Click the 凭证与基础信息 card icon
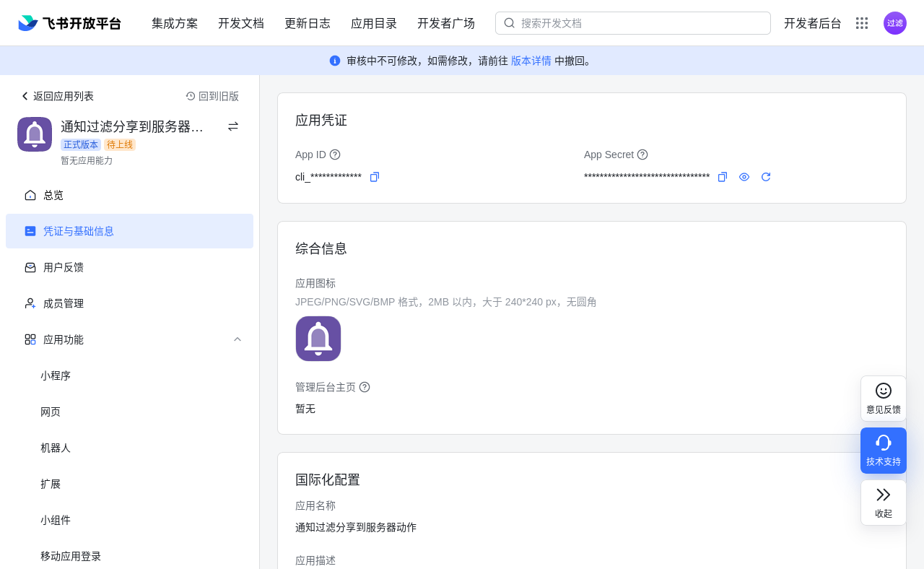The width and height of the screenshot is (924, 569). click(x=30, y=231)
